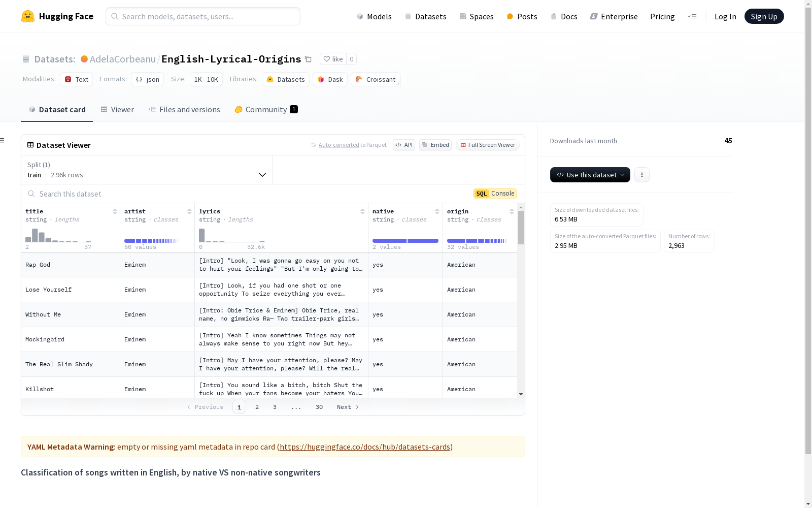Open Enterprise in top navigation

point(614,16)
